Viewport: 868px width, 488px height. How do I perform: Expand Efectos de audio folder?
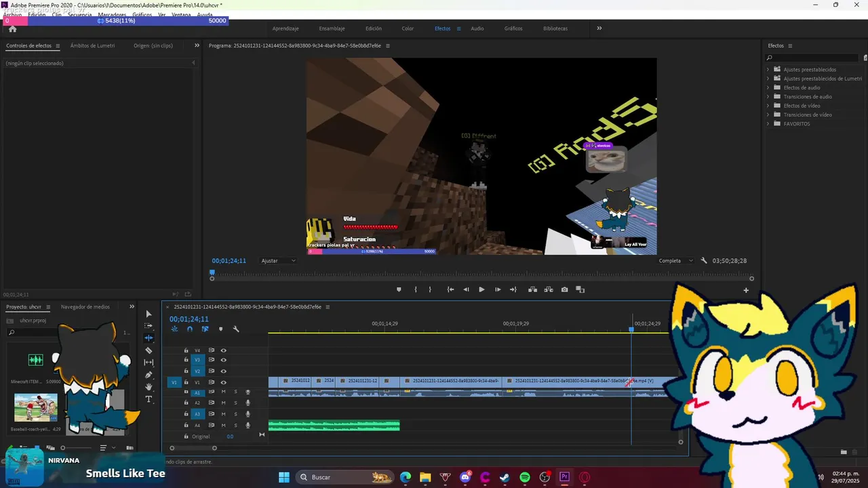click(768, 87)
